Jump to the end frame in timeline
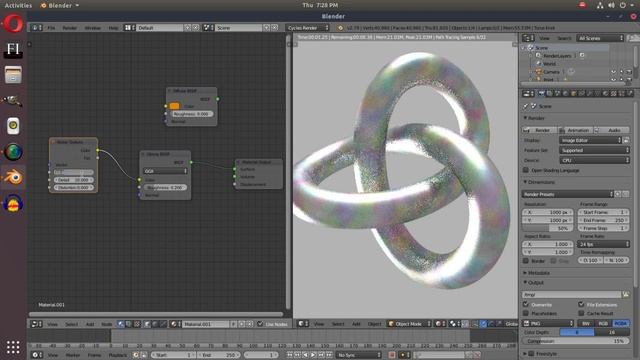Image resolution: width=640 pixels, height=360 pixels. click(x=329, y=355)
